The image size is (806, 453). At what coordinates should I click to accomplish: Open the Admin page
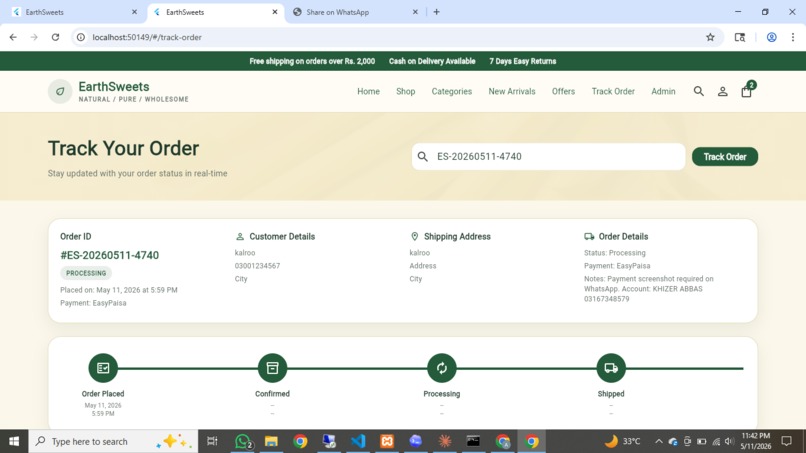click(663, 92)
